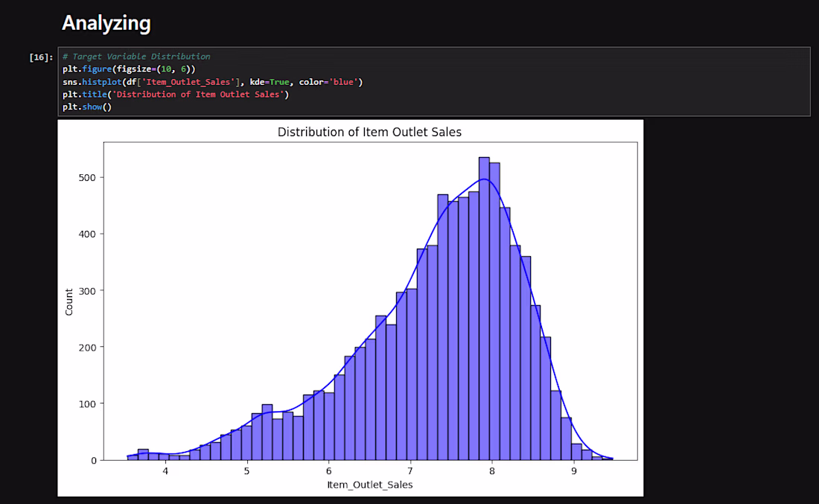819x504 pixels.
Task: Click x-axis tick label 4
Action: (x=165, y=471)
